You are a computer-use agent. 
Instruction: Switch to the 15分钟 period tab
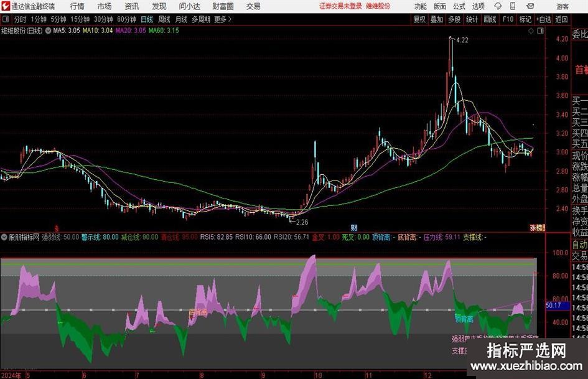pos(80,19)
